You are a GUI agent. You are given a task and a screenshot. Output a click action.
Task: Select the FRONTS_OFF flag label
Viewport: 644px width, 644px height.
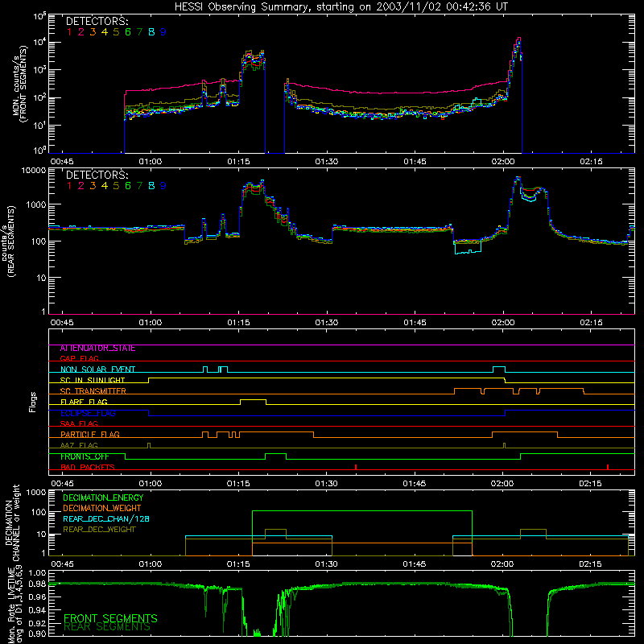pos(85,456)
